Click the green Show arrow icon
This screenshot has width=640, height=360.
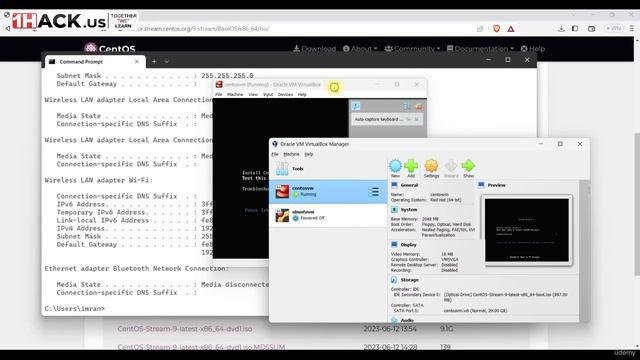pos(468,166)
